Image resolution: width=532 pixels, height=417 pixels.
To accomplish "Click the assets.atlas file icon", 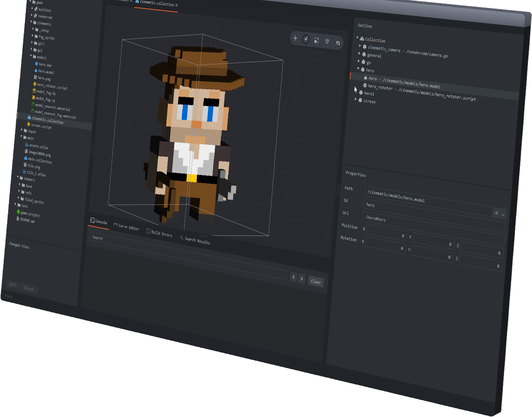I will [27, 144].
